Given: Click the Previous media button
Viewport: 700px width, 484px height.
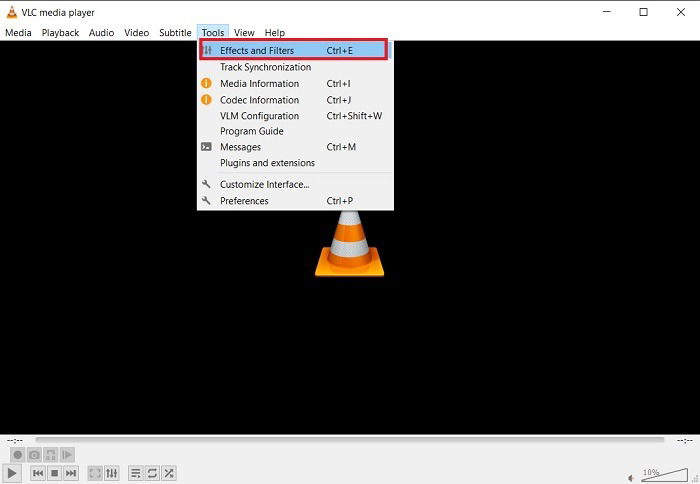Looking at the screenshot, I should pos(38,473).
